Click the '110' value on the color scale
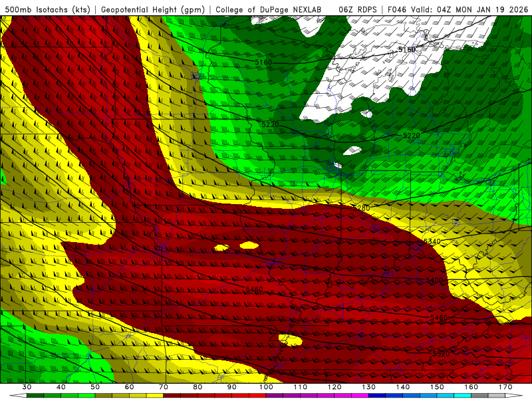 point(301,387)
